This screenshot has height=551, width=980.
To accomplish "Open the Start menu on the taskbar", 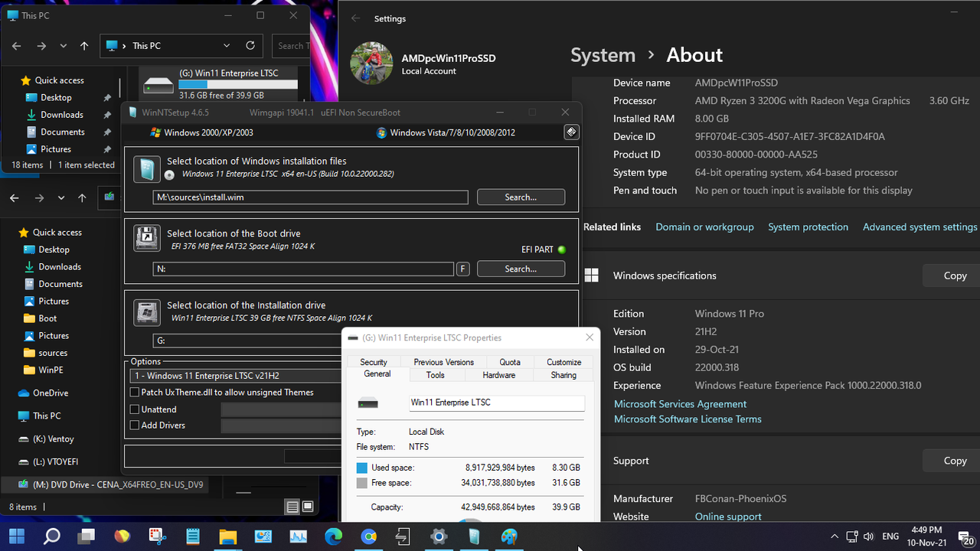I will coord(17,536).
